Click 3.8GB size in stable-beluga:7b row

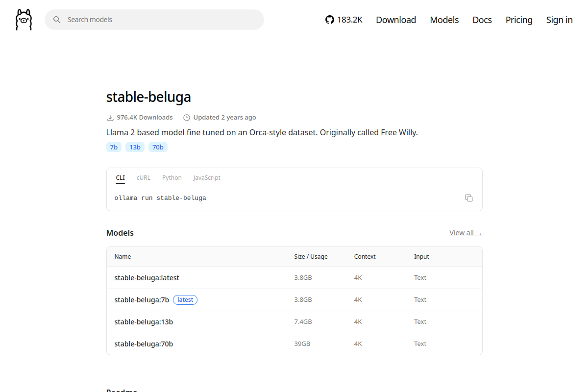point(303,300)
